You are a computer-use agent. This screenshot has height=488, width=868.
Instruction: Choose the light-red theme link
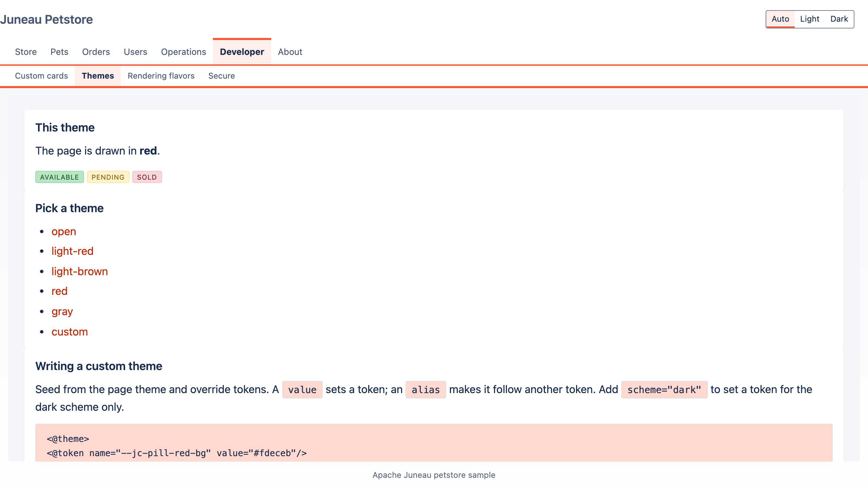pos(73,251)
